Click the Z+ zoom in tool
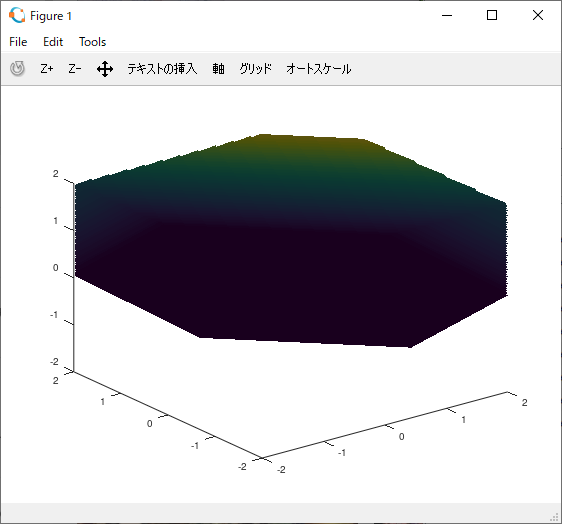Image resolution: width=562 pixels, height=524 pixels. click(x=47, y=68)
